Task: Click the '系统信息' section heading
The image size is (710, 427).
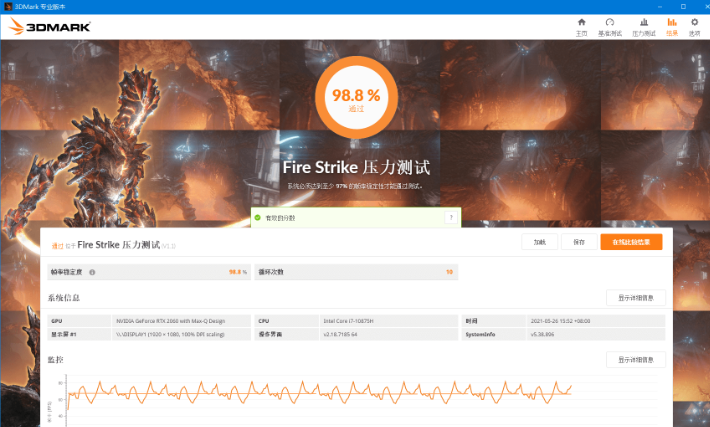Action: point(64,297)
